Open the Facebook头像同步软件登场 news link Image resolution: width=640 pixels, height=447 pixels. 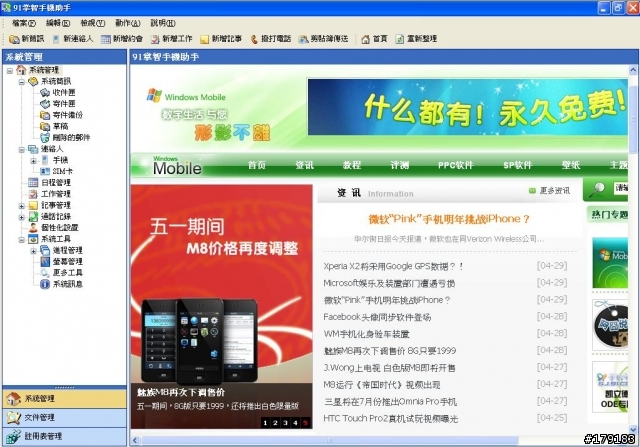[377, 317]
